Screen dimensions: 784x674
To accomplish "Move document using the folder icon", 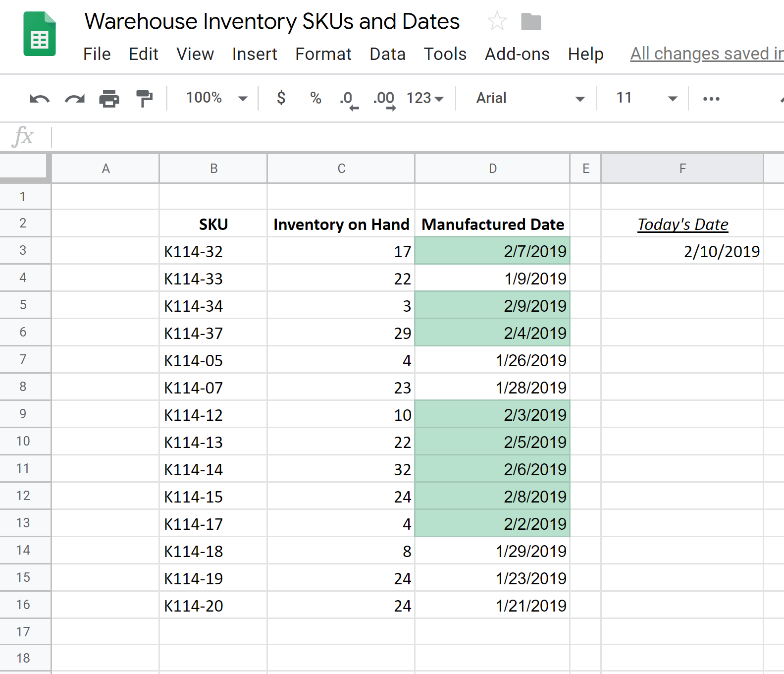I will 531,22.
